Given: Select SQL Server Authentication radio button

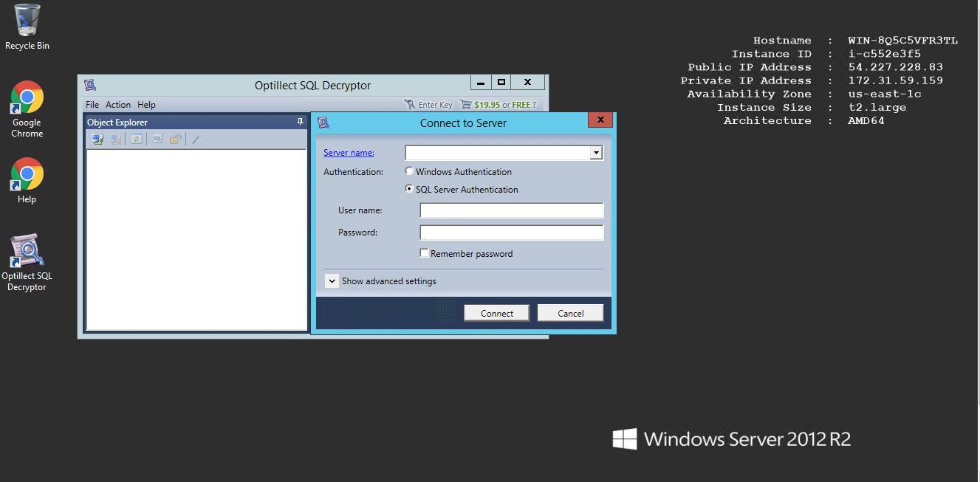Looking at the screenshot, I should (409, 189).
